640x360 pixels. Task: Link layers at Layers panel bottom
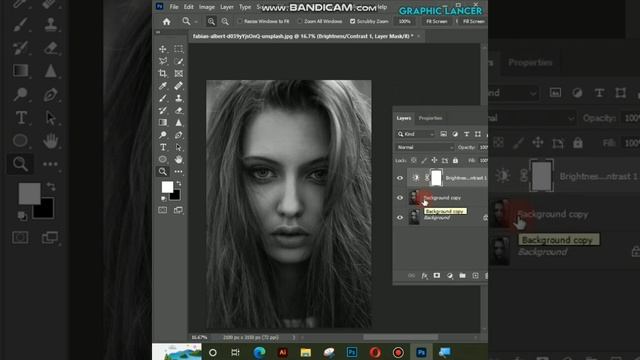pos(411,276)
